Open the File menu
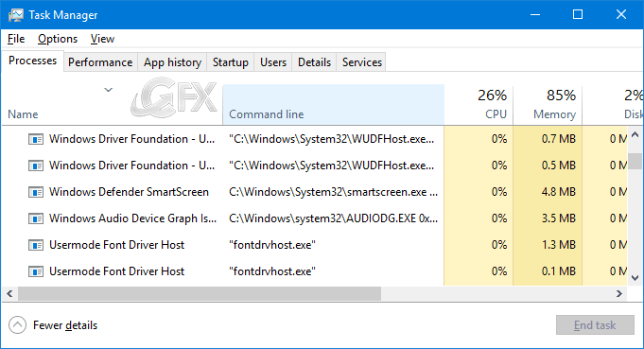 [16, 39]
